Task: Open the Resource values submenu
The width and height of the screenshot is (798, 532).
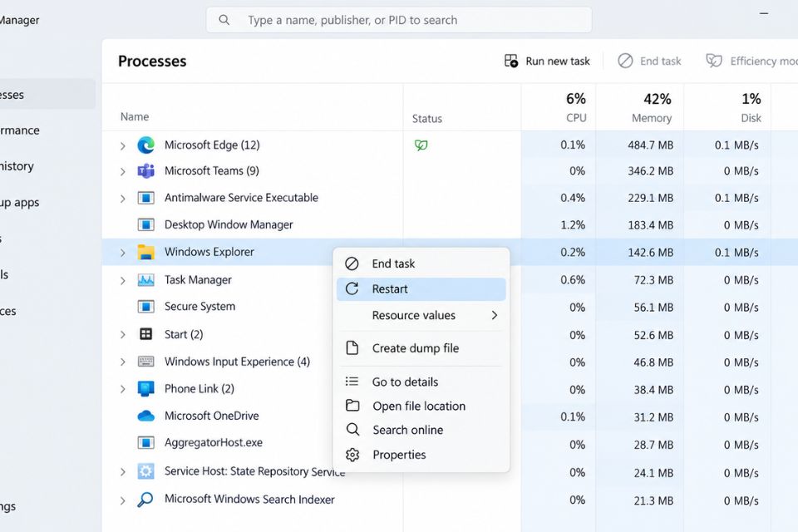Action: click(x=421, y=315)
